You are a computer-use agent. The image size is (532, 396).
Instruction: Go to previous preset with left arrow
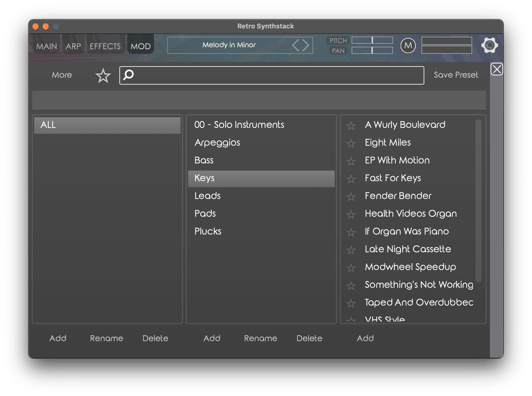296,45
